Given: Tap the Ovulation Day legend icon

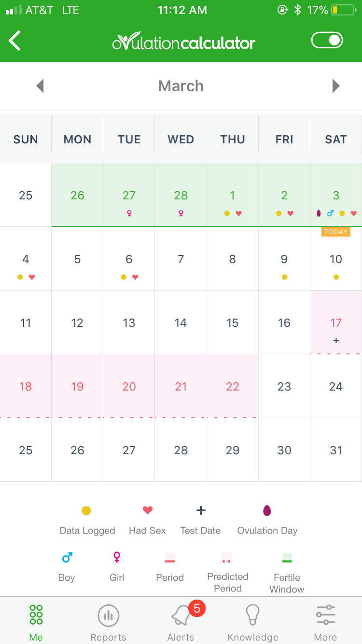Looking at the screenshot, I should pyautogui.click(x=267, y=510).
